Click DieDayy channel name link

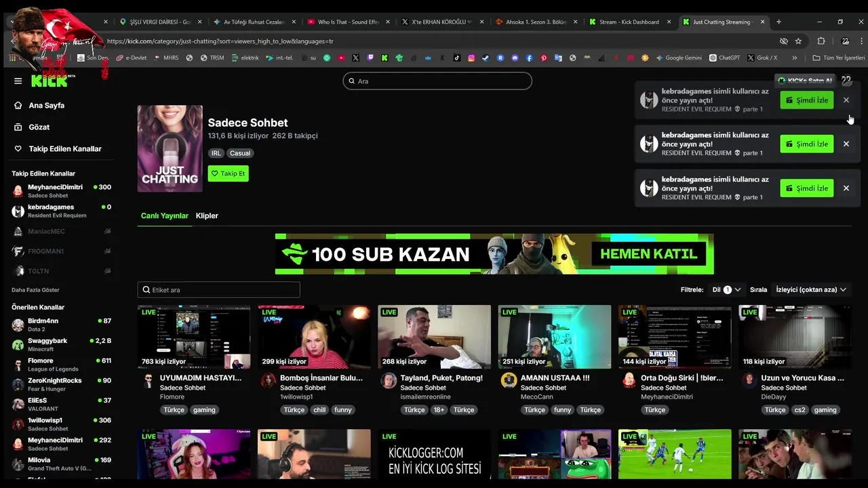[774, 397]
